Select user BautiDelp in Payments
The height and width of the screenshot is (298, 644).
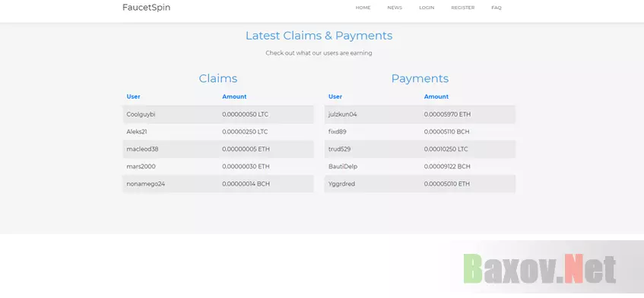pyautogui.click(x=343, y=166)
